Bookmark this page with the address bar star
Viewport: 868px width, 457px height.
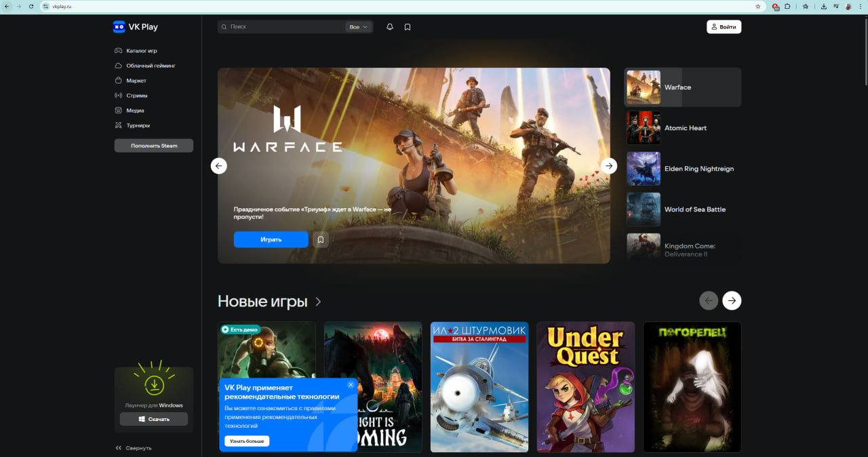[758, 6]
